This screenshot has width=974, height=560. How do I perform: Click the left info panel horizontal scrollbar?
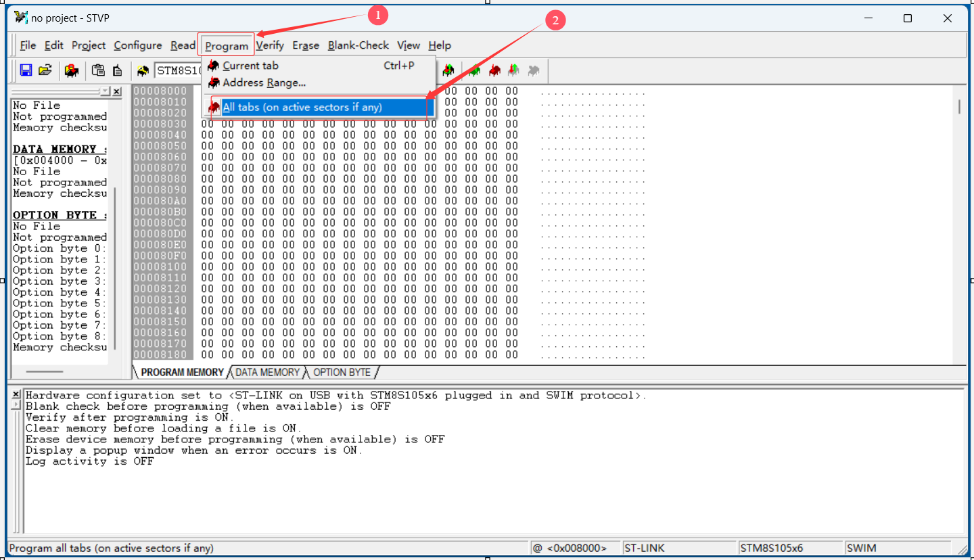click(45, 372)
